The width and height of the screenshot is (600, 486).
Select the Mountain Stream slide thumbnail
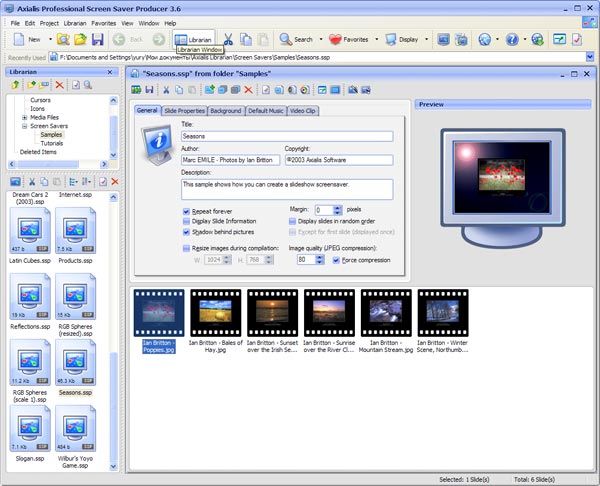pyautogui.click(x=386, y=310)
